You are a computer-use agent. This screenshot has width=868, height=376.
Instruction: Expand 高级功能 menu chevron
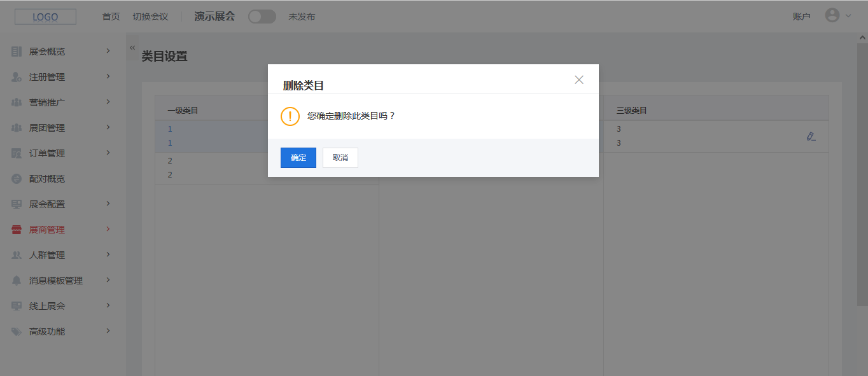pyautogui.click(x=108, y=331)
